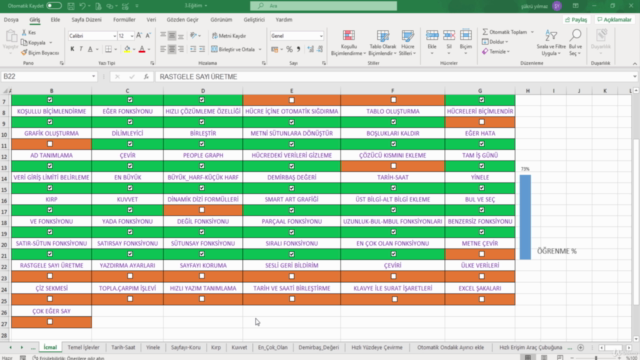Center align text horizontally
The height and width of the screenshot is (360, 640).
click(x=172, y=49)
